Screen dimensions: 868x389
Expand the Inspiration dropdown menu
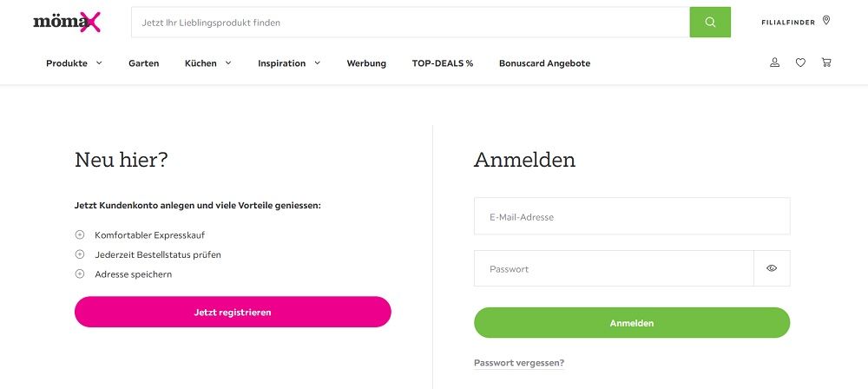[289, 63]
